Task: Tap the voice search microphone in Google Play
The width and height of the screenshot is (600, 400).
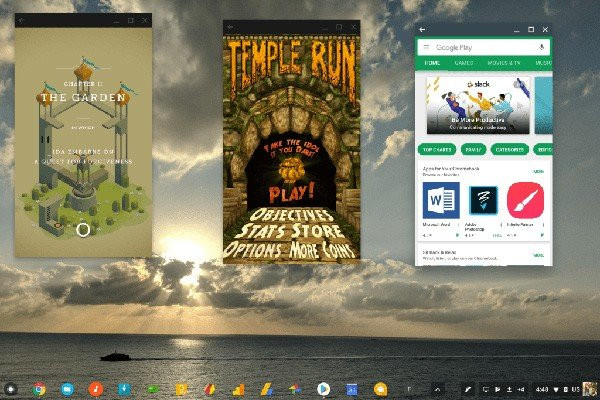Action: pos(541,47)
